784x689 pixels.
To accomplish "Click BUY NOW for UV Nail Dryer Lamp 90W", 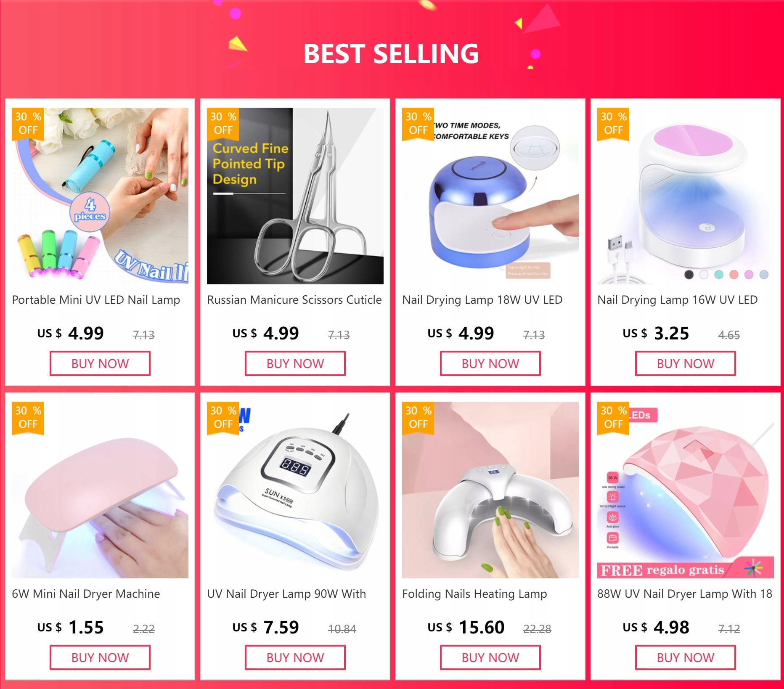I will click(x=295, y=657).
